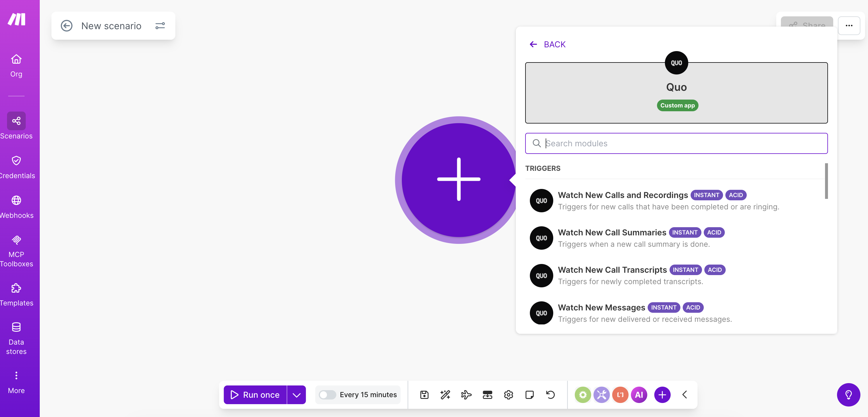Open the AI assistant toolbar icon
The image size is (868, 417).
tap(639, 395)
